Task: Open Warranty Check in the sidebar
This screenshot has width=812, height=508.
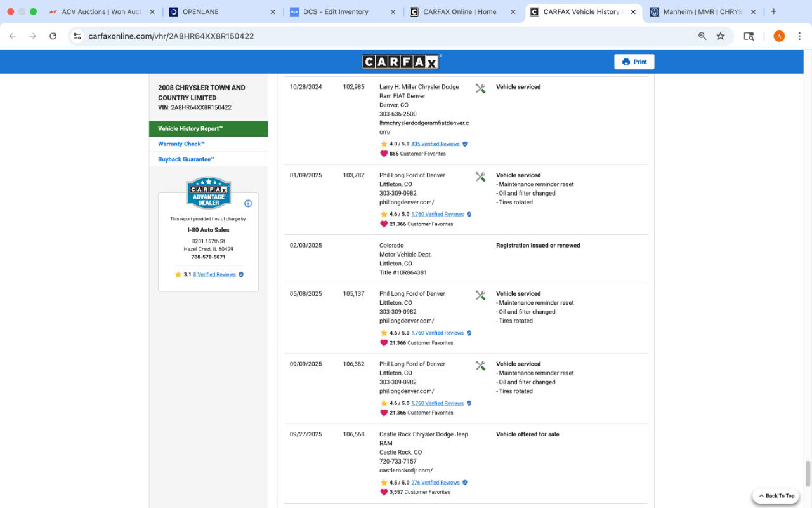Action: pyautogui.click(x=181, y=144)
